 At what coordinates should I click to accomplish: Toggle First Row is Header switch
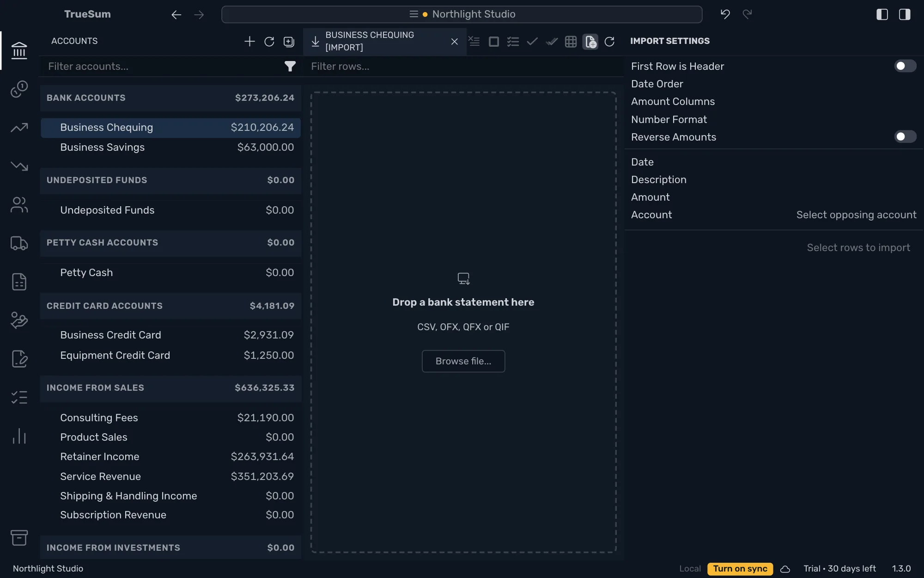click(x=905, y=66)
